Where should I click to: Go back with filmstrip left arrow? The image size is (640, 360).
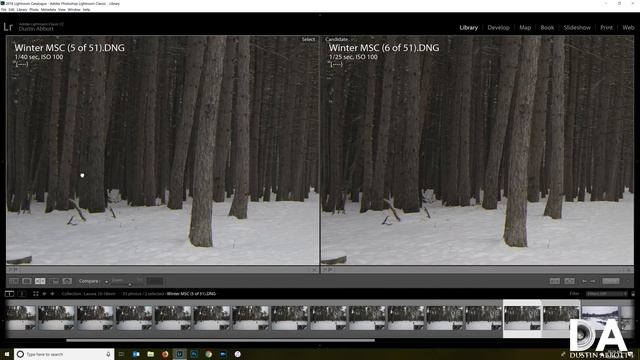click(44, 294)
